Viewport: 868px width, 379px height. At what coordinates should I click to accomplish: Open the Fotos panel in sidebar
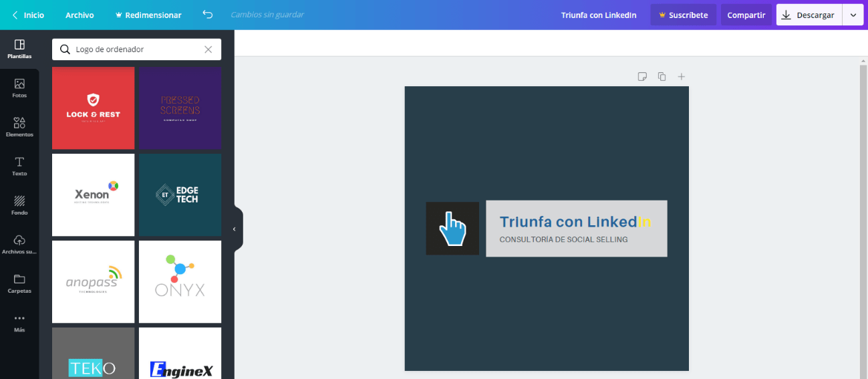pos(19,88)
